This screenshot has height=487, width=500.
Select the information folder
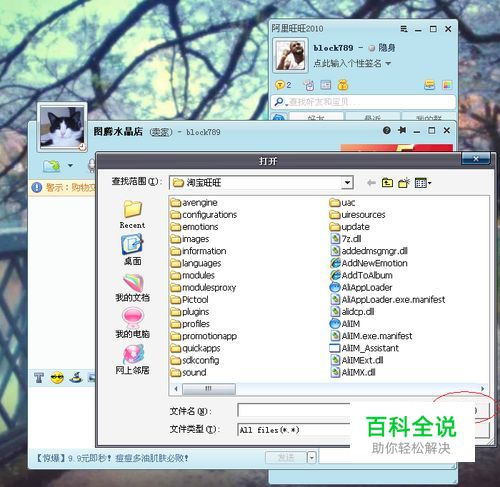(198, 251)
